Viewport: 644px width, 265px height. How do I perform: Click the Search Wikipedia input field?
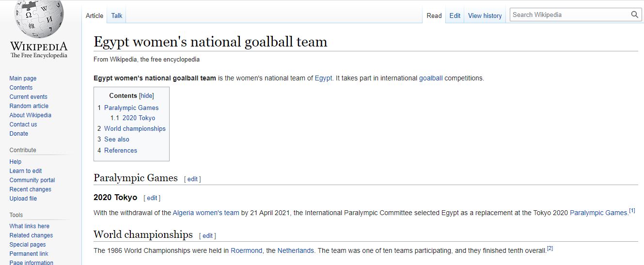[569, 15]
